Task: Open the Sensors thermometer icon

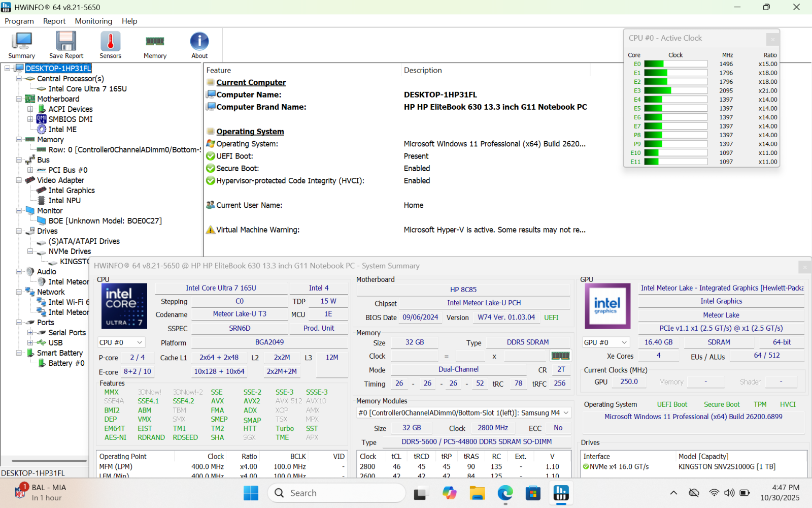Action: [110, 45]
